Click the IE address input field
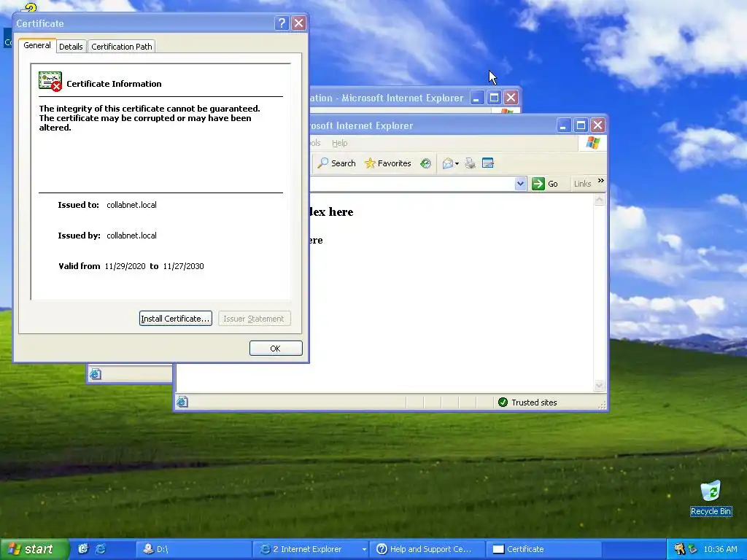Screen dimensions: 747x560 [412, 184]
